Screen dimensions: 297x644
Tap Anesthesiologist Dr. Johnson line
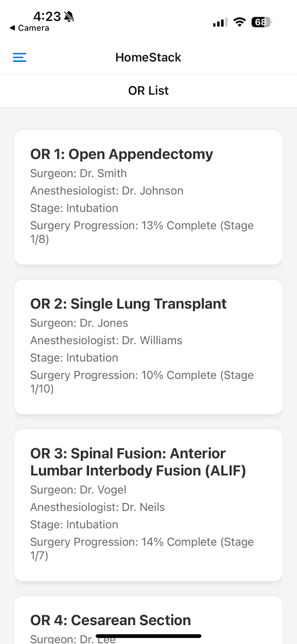click(107, 191)
